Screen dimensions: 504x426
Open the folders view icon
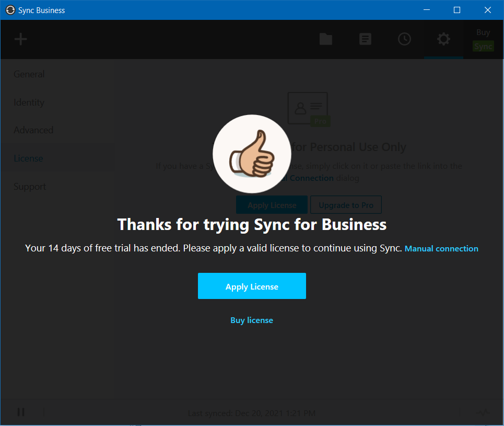(325, 39)
